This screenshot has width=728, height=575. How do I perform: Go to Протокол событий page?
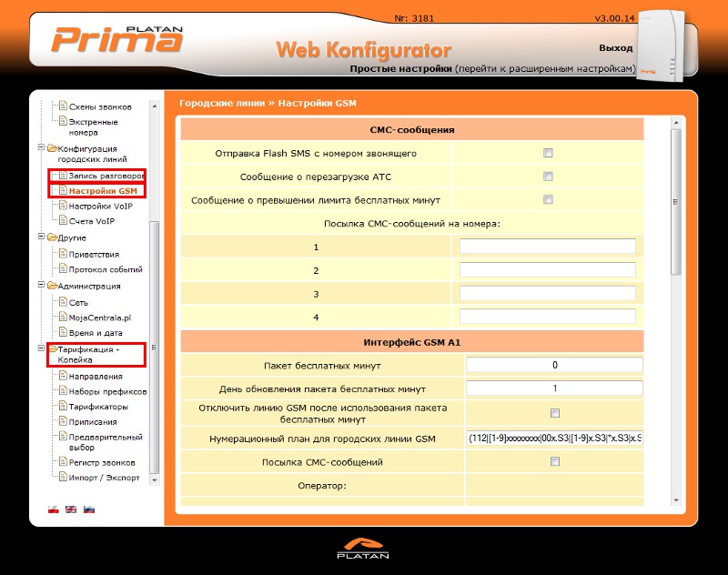pos(106,269)
